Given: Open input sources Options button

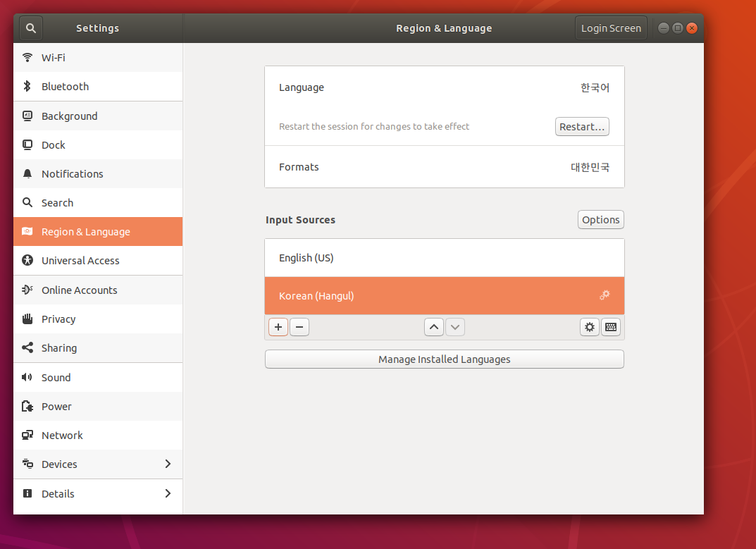Looking at the screenshot, I should [x=601, y=219].
